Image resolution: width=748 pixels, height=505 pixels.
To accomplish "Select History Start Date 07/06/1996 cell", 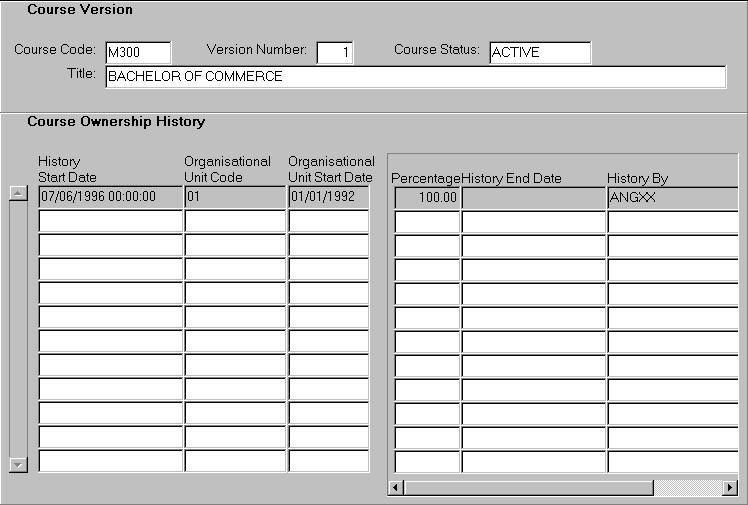I will pyautogui.click(x=110, y=197).
